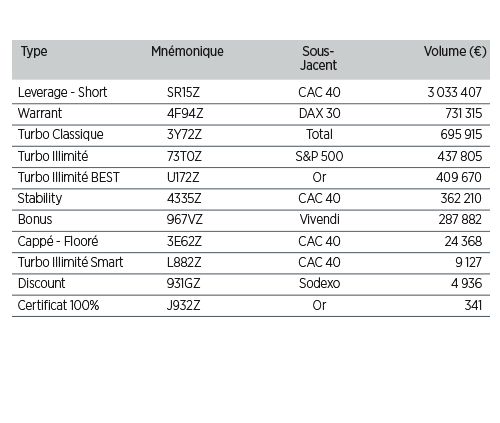
Task: Select the Turbo Classique row
Action: tap(251, 135)
